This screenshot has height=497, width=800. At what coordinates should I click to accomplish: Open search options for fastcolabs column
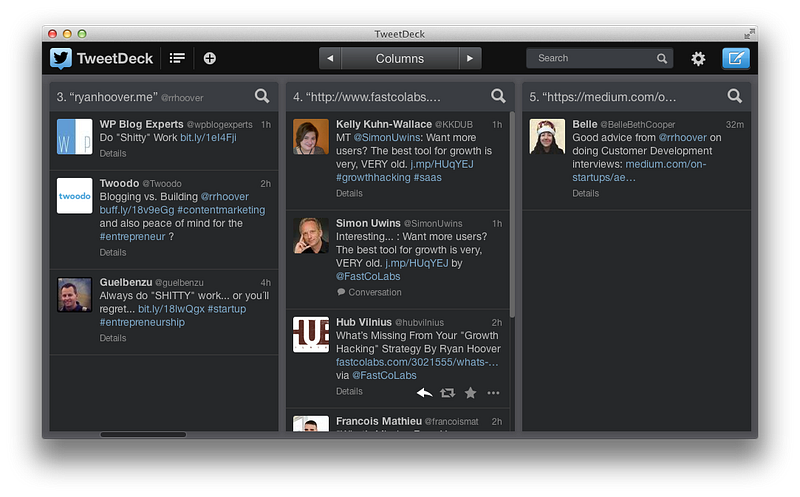click(498, 96)
